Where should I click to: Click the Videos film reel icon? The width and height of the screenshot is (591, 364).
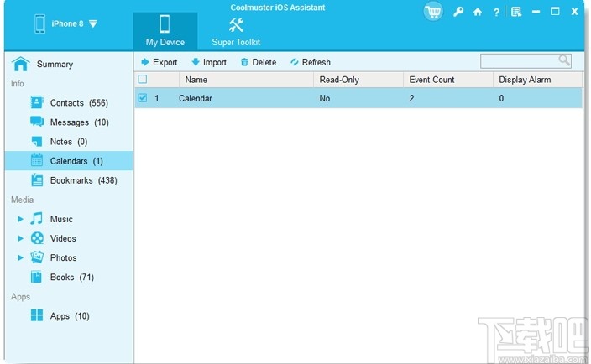(37, 238)
